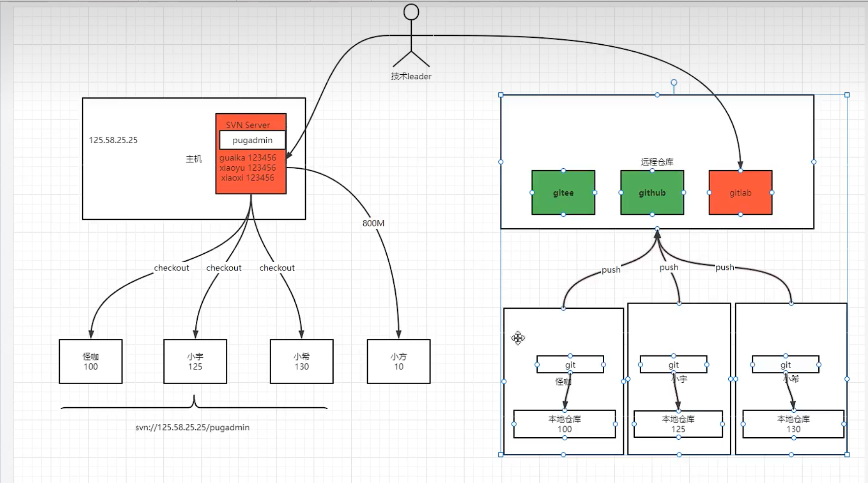Select the red SVN Server box
868x483 pixels.
click(x=251, y=153)
